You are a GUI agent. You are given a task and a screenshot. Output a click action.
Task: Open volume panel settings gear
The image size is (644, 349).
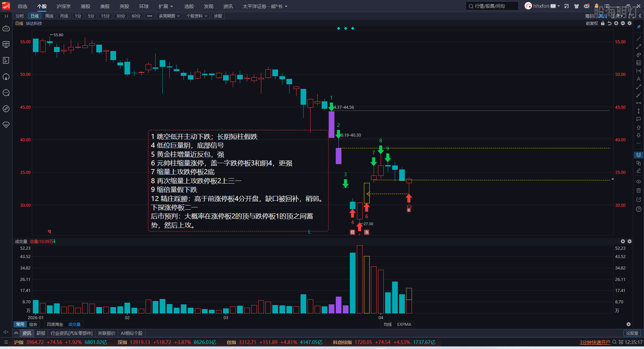pos(630,241)
